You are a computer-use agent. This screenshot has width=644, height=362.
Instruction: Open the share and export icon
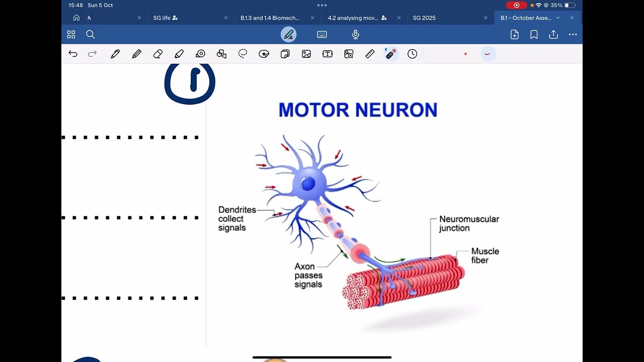553,34
